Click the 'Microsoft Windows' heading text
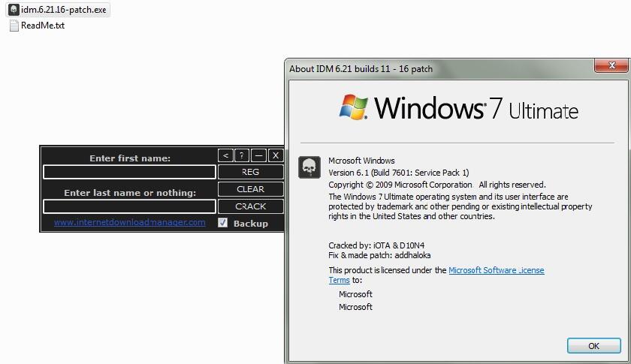 click(x=361, y=161)
